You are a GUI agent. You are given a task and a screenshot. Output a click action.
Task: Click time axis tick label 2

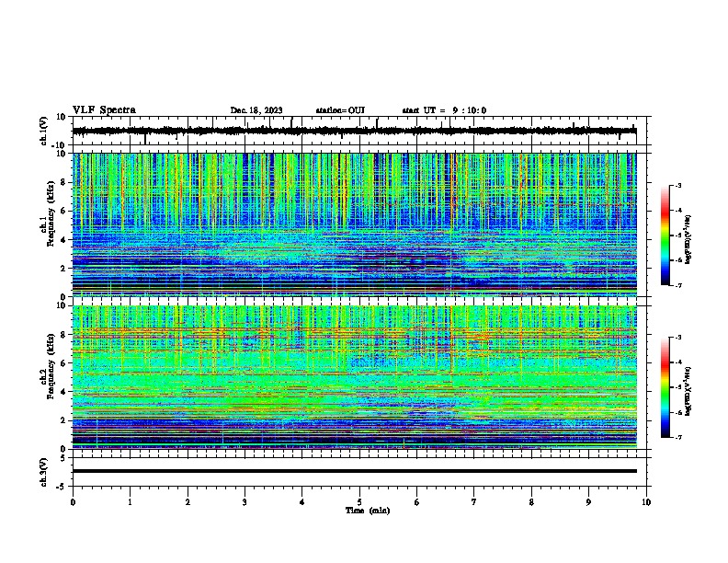(x=188, y=502)
